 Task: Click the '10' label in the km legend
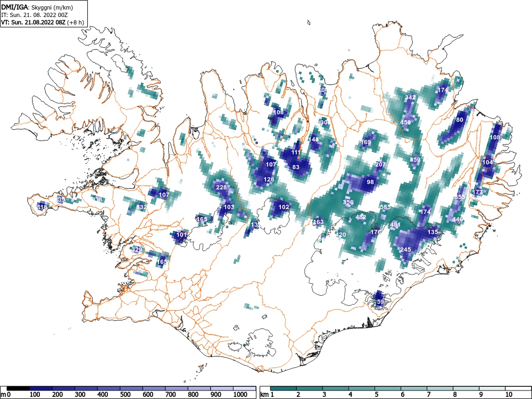click(x=508, y=395)
